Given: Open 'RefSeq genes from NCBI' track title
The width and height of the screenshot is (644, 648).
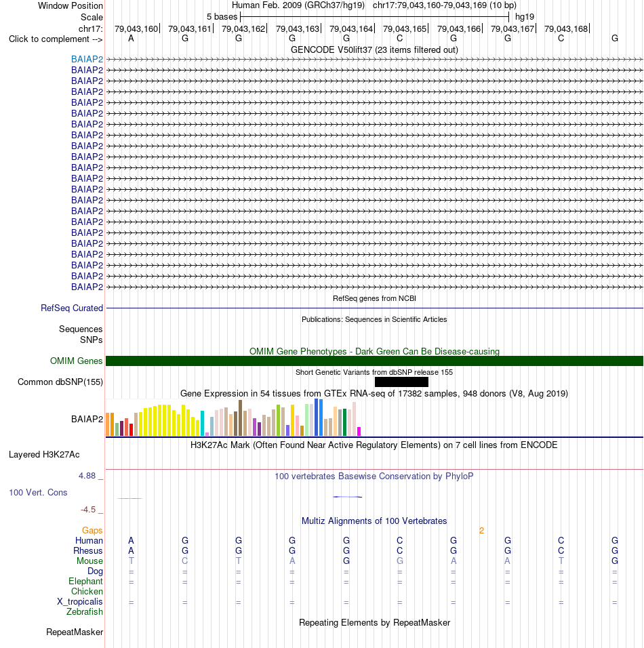Looking at the screenshot, I should pos(374,298).
